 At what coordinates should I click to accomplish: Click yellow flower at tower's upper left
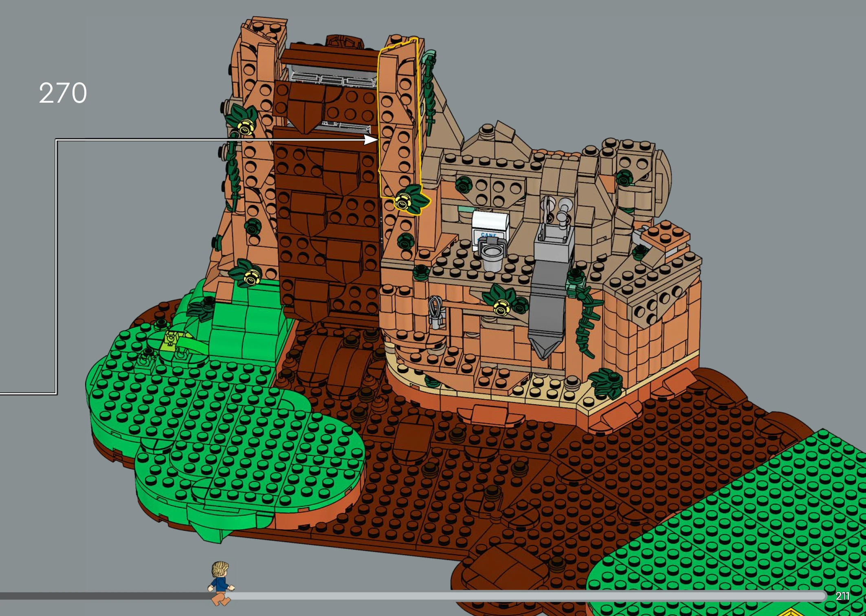coord(245,127)
